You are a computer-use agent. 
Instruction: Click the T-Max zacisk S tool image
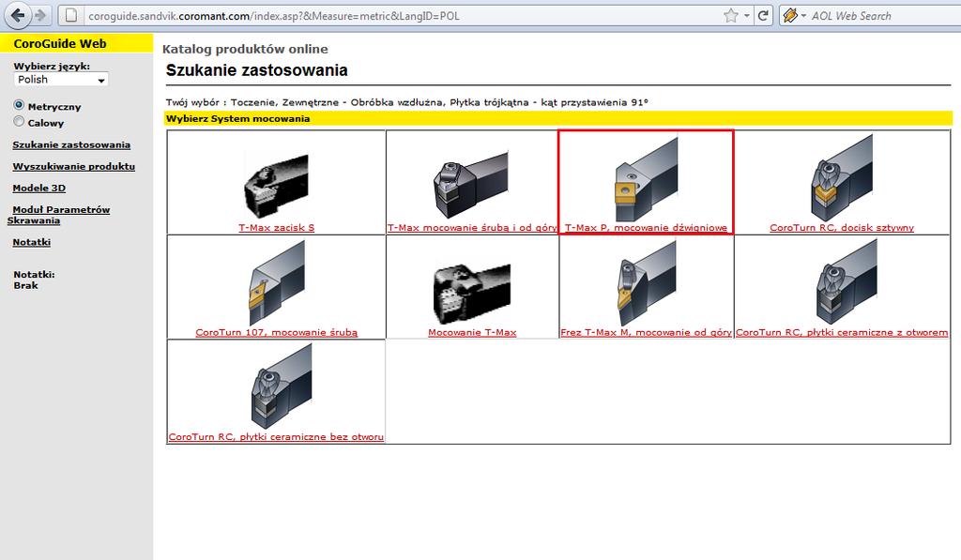(276, 186)
